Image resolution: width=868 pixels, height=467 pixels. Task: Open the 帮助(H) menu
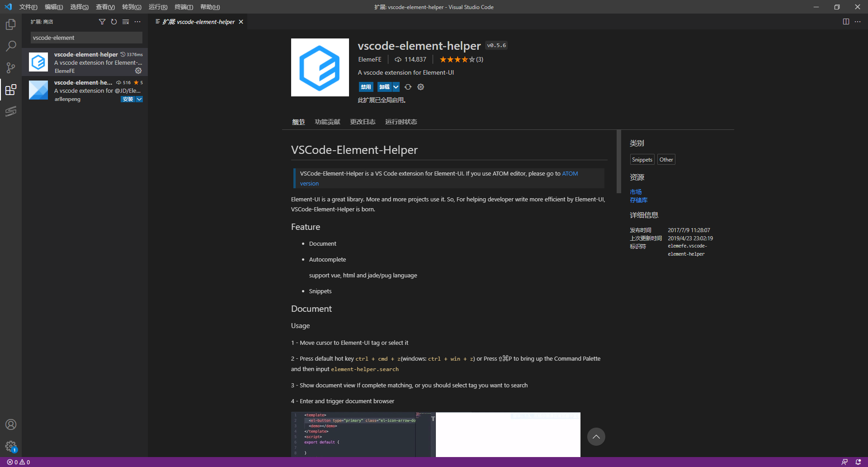[210, 7]
